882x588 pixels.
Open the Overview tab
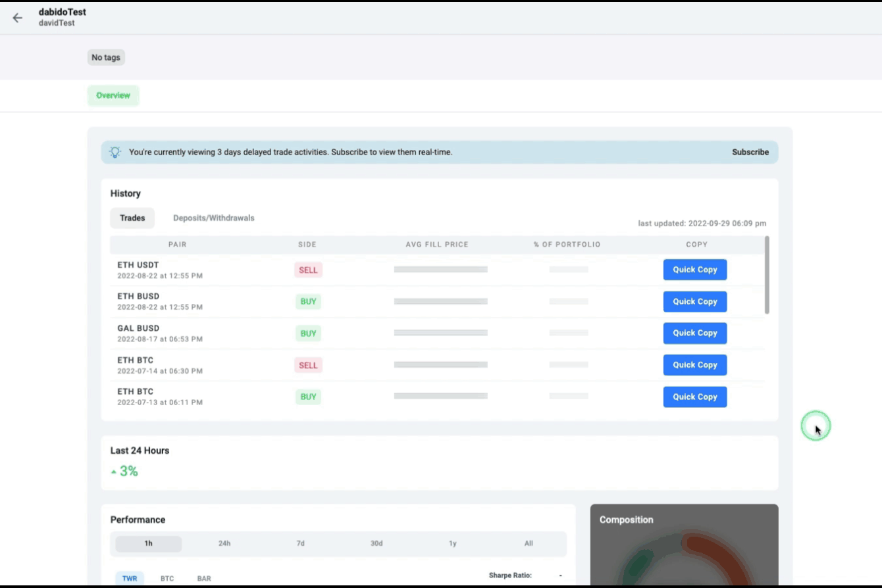click(113, 95)
